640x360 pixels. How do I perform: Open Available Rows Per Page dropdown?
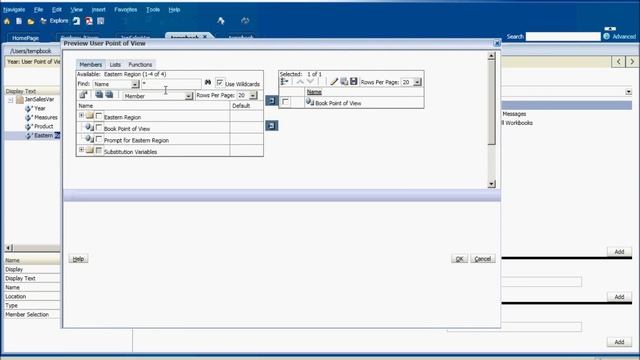pyautogui.click(x=253, y=96)
